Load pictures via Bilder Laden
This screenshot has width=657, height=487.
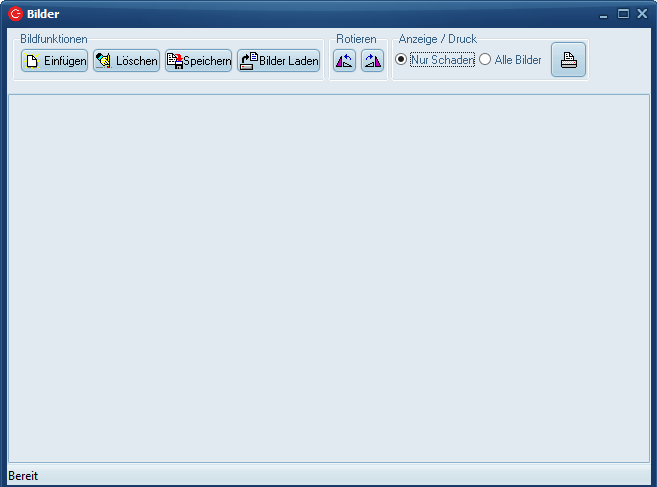click(x=279, y=61)
